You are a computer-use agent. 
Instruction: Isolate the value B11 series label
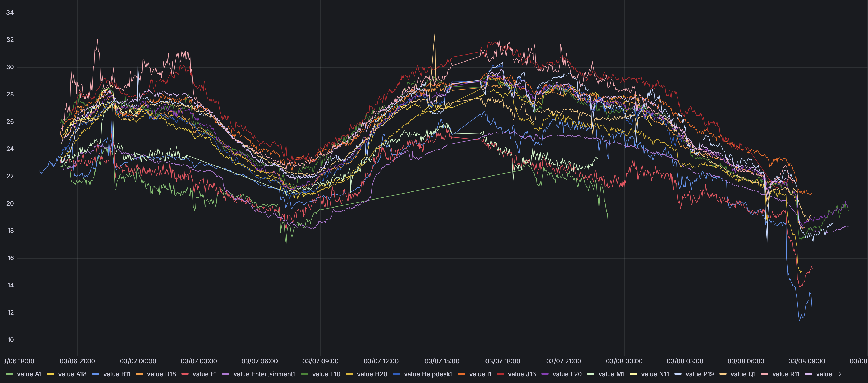pos(117,374)
